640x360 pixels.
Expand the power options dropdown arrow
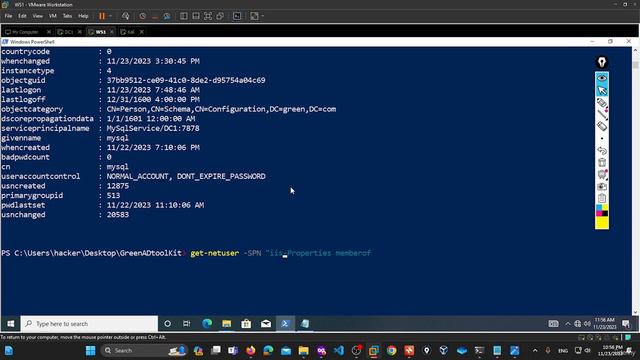click(x=110, y=16)
